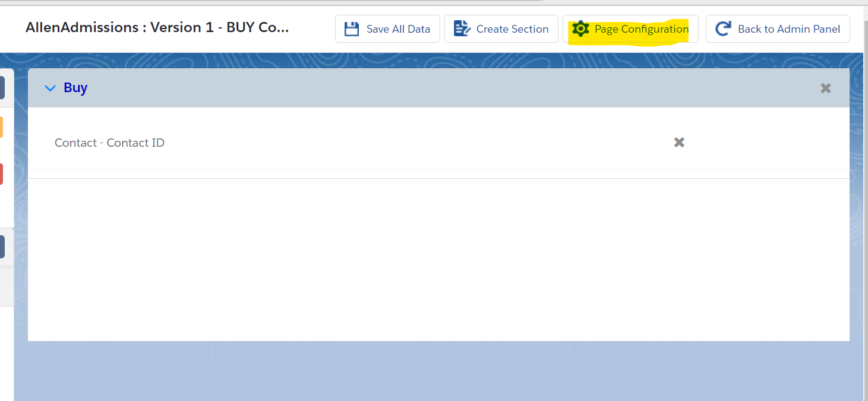
Task: Select the Contact - Contact ID field label
Action: click(x=109, y=143)
